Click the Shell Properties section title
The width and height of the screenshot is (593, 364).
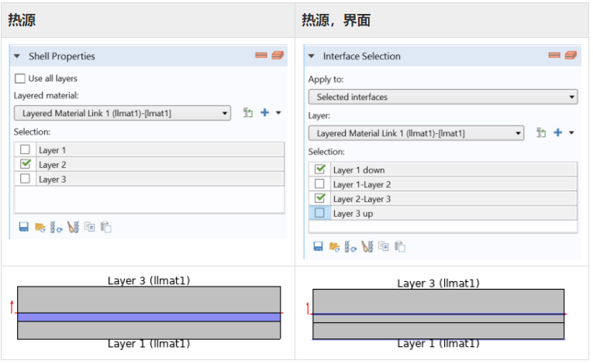point(62,56)
